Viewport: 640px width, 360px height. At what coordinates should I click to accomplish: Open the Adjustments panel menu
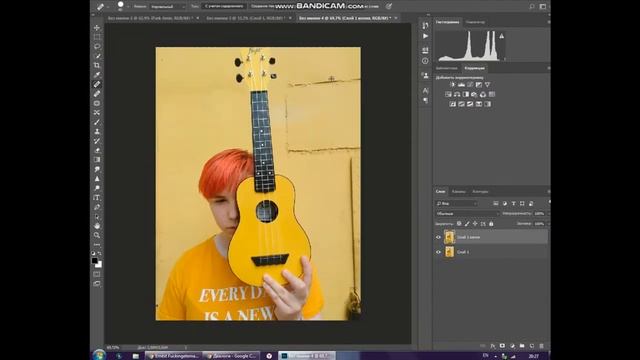point(548,68)
